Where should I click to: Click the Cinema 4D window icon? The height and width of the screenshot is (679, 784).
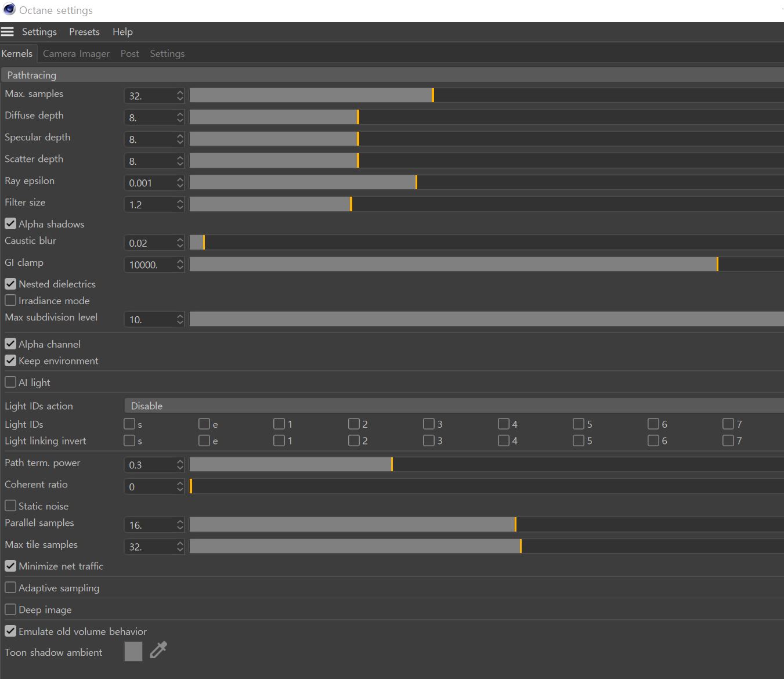click(9, 9)
